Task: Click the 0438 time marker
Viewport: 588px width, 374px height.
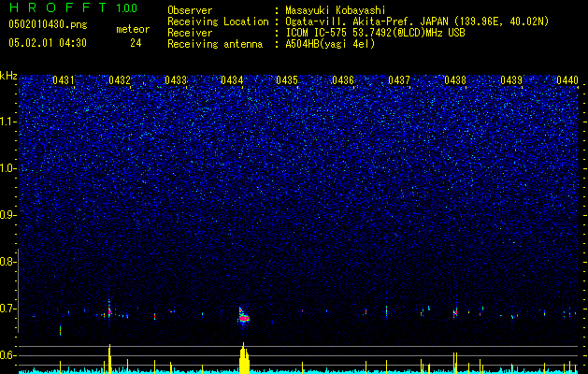Action: 455,80
